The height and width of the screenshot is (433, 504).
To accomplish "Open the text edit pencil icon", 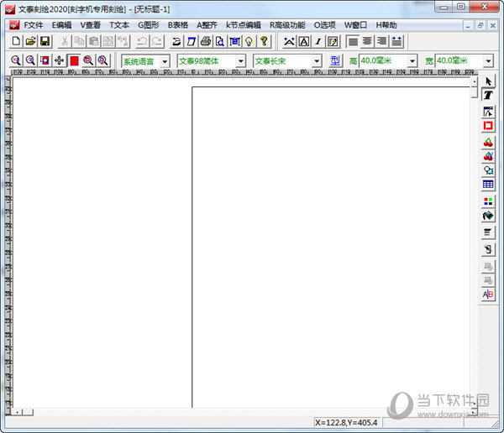I will [333, 41].
